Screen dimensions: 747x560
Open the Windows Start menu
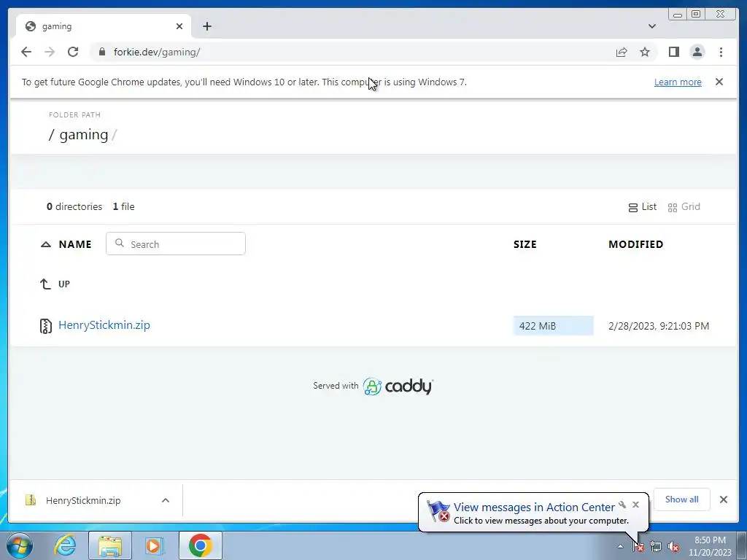tap(20, 545)
